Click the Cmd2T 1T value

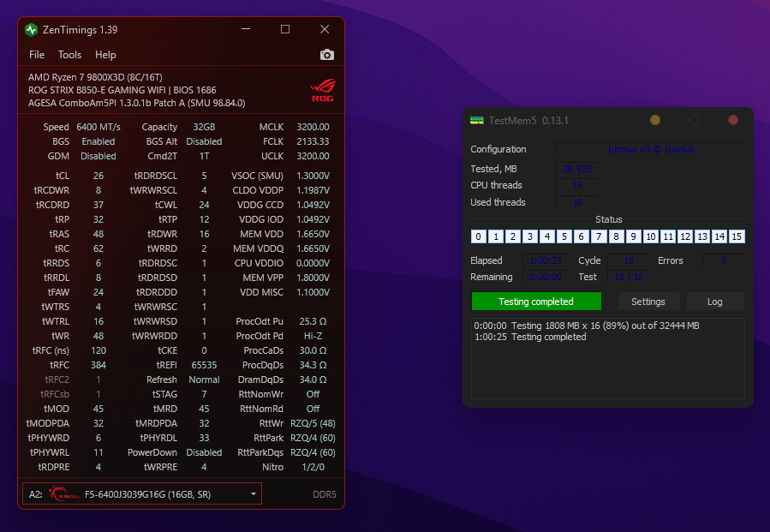(x=204, y=156)
